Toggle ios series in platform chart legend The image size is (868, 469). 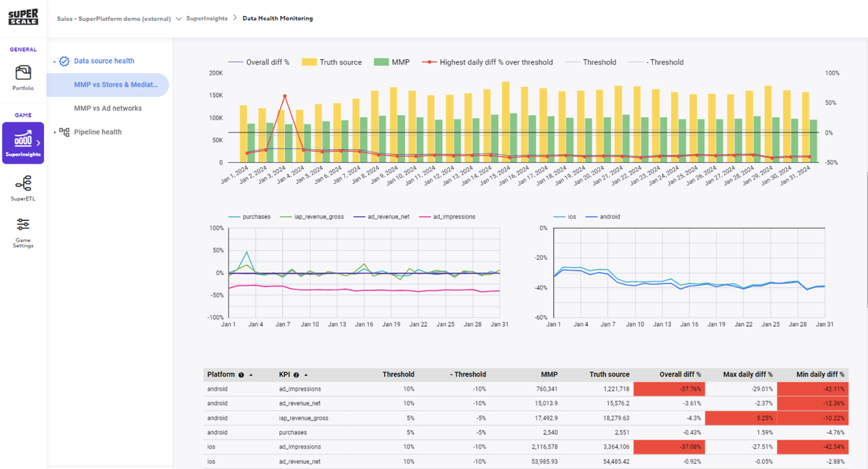tap(564, 216)
